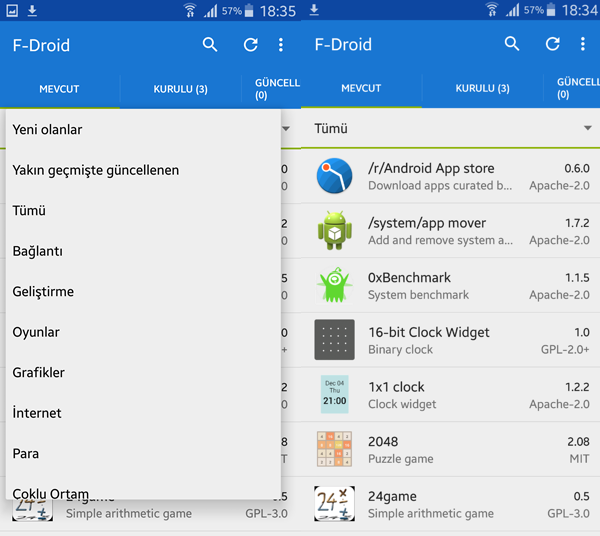Open the /system/app mover entry title
The width and height of the screenshot is (600, 536).
[427, 223]
